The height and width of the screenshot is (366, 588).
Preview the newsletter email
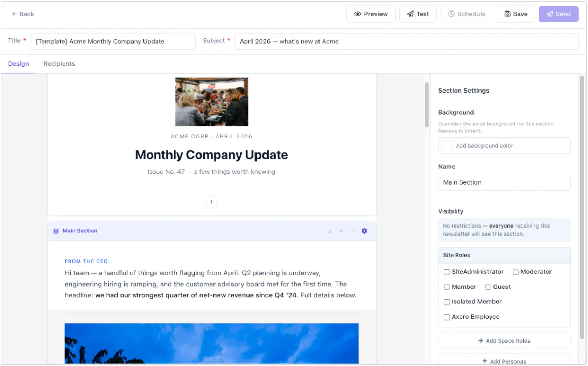(x=371, y=14)
